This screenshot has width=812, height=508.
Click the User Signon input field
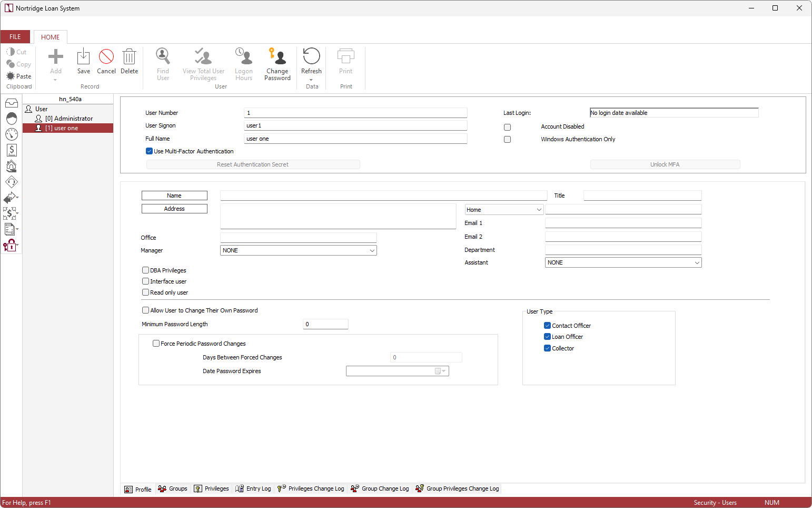tap(355, 125)
